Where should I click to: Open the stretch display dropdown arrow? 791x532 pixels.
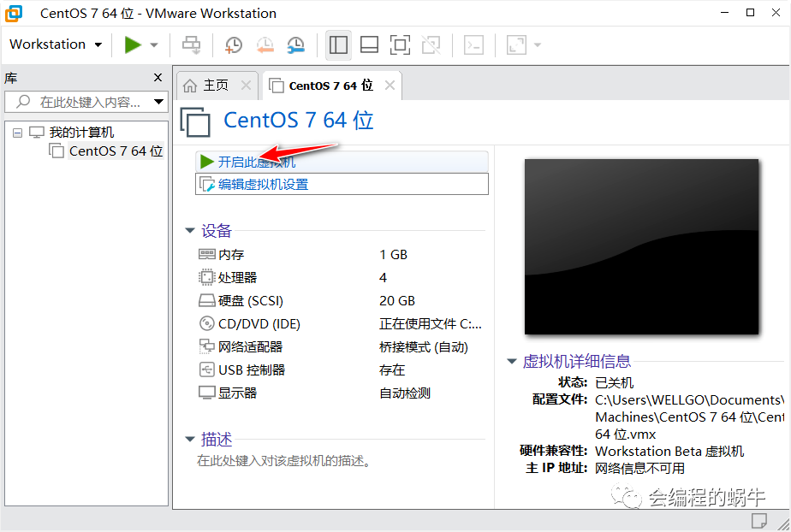[x=538, y=44]
